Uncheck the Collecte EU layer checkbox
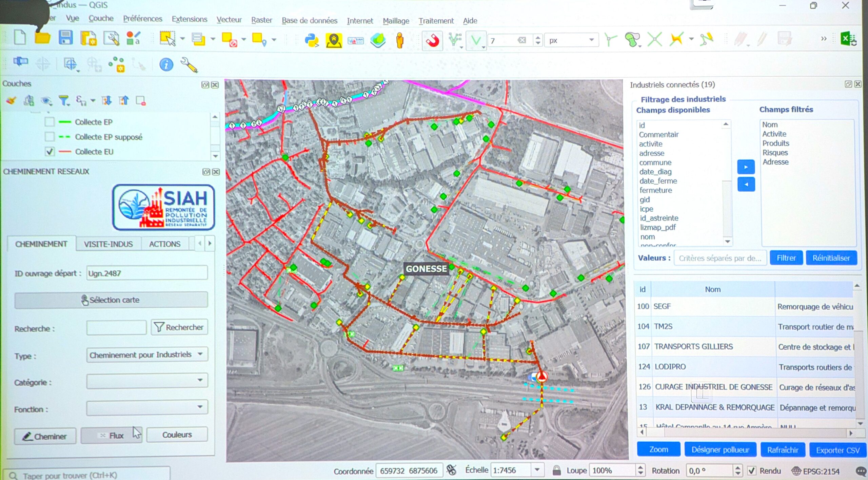This screenshot has height=480, width=868. pyautogui.click(x=50, y=152)
